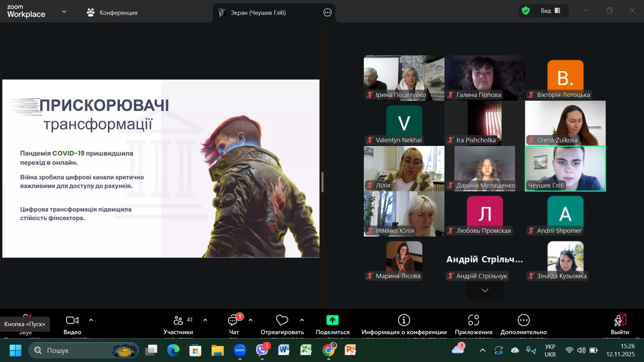Open the Chat panel
This screenshot has width=644, height=362.
[x=233, y=321]
